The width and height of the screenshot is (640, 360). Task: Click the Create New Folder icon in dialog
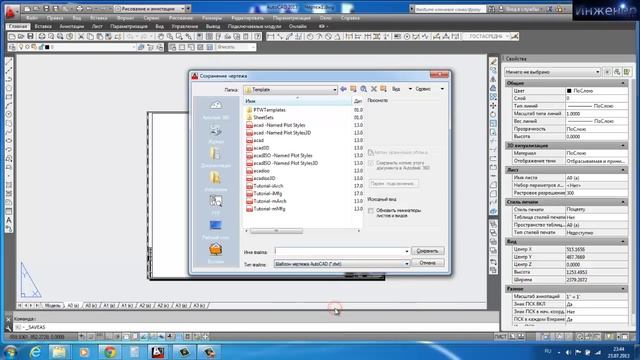tap(383, 89)
